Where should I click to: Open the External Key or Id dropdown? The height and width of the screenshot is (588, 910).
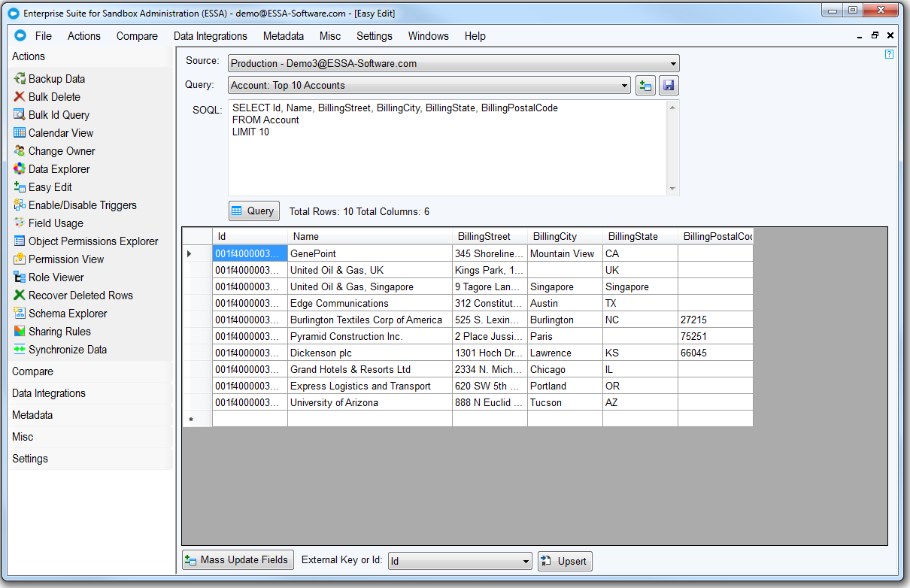[460, 561]
